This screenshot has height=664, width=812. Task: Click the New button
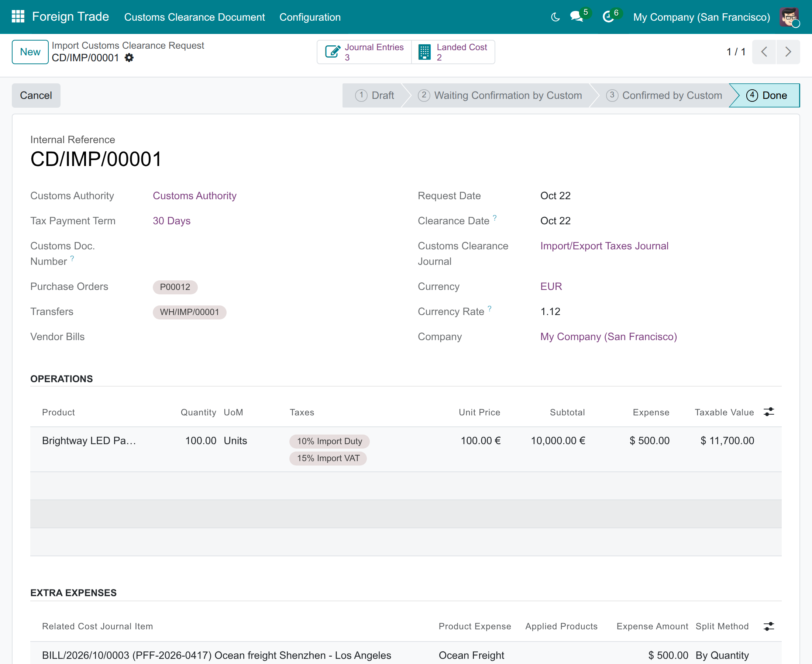[30, 52]
